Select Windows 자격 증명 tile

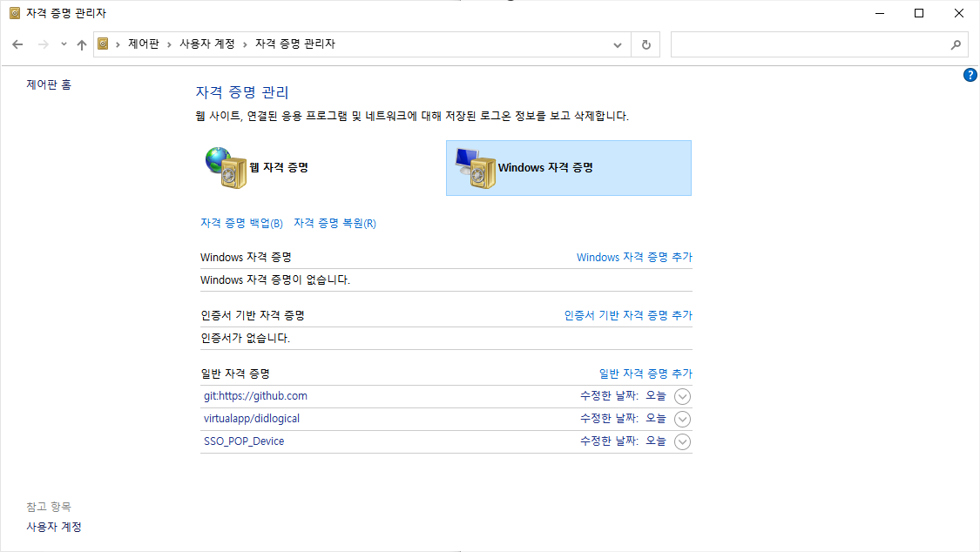[569, 168]
